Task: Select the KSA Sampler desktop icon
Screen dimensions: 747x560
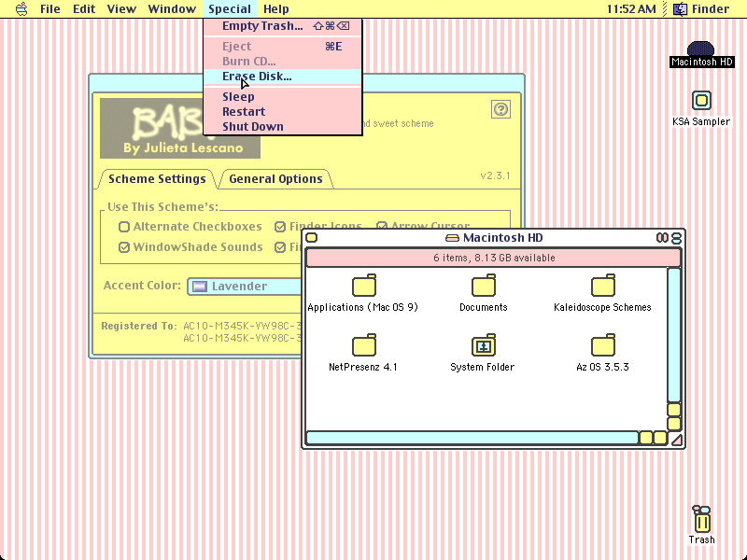Action: [701, 101]
